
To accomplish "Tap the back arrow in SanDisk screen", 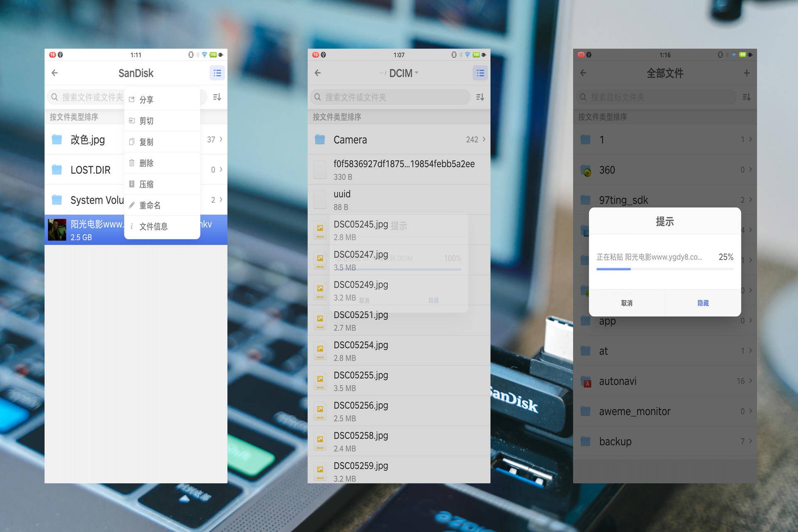I will pyautogui.click(x=54, y=73).
